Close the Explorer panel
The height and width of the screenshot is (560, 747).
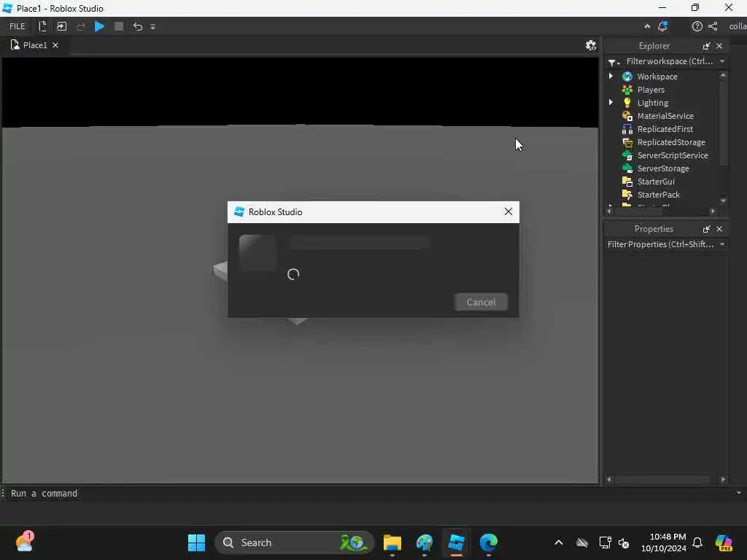click(719, 46)
